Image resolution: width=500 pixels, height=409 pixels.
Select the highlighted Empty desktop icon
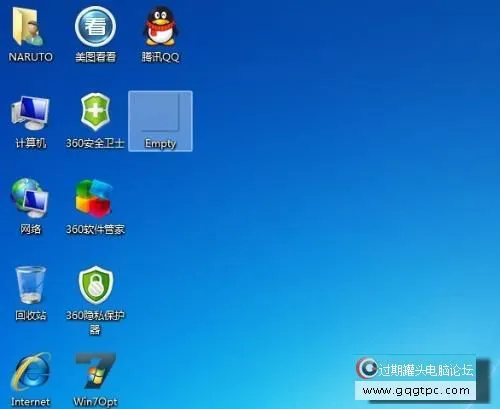click(160, 121)
